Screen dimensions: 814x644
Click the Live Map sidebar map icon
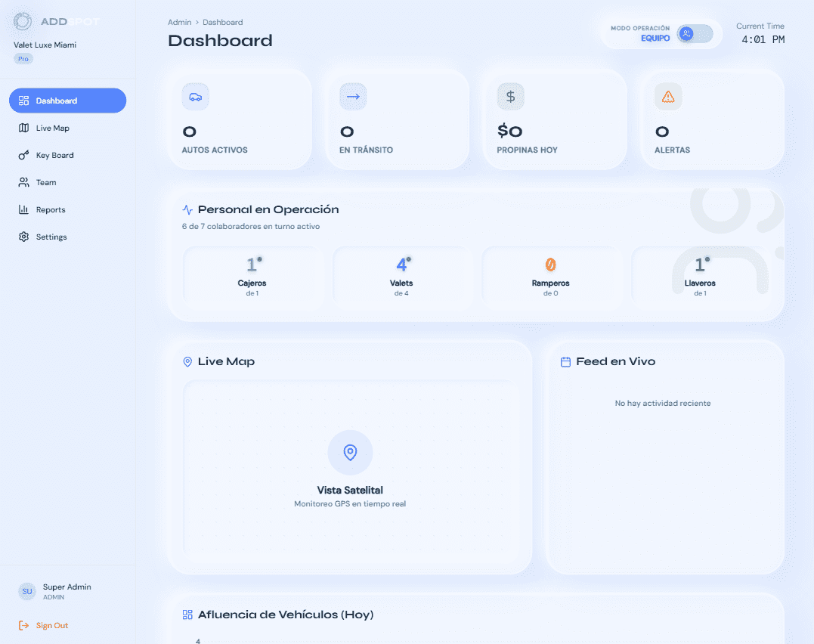click(x=23, y=128)
